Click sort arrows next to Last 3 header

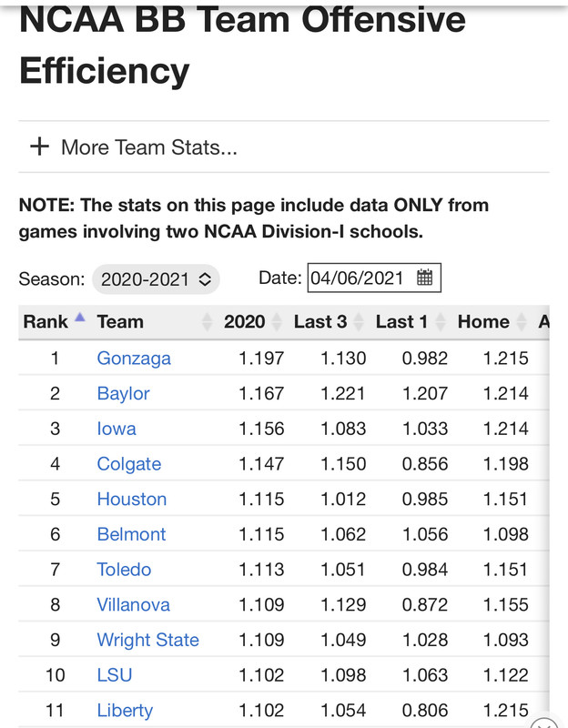pos(360,321)
